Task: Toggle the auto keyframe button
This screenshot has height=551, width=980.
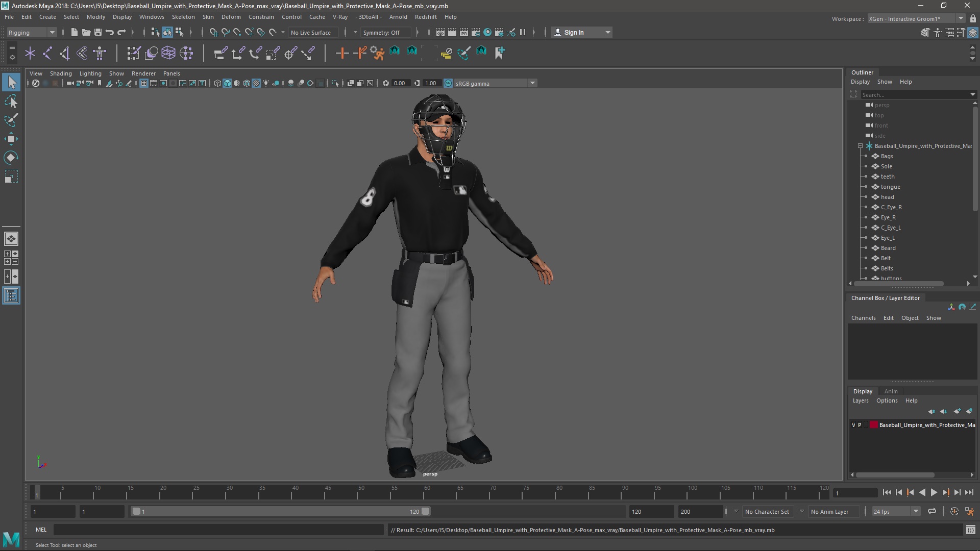Action: [954, 511]
